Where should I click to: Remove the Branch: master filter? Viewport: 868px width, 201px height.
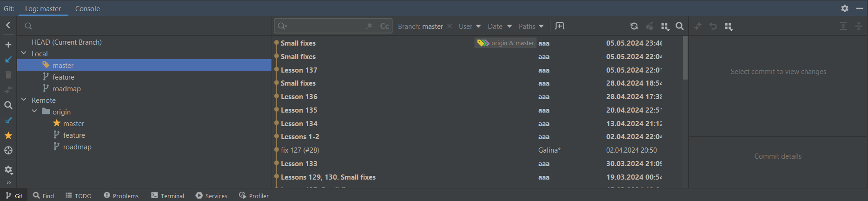point(450,27)
